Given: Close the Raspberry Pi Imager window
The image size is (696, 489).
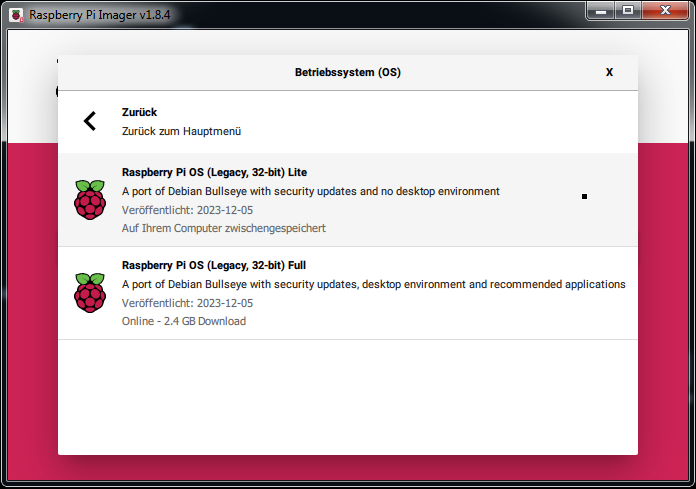Looking at the screenshot, I should tap(665, 11).
